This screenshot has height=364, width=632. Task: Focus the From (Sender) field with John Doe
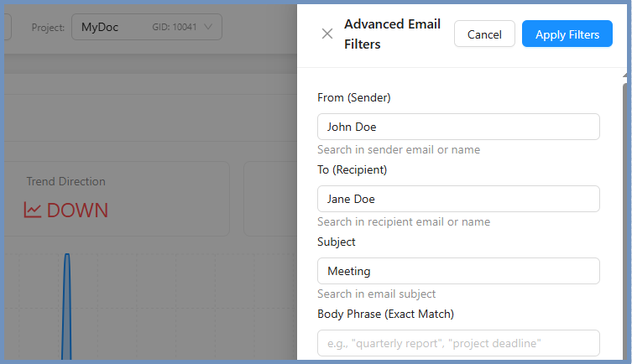(458, 127)
